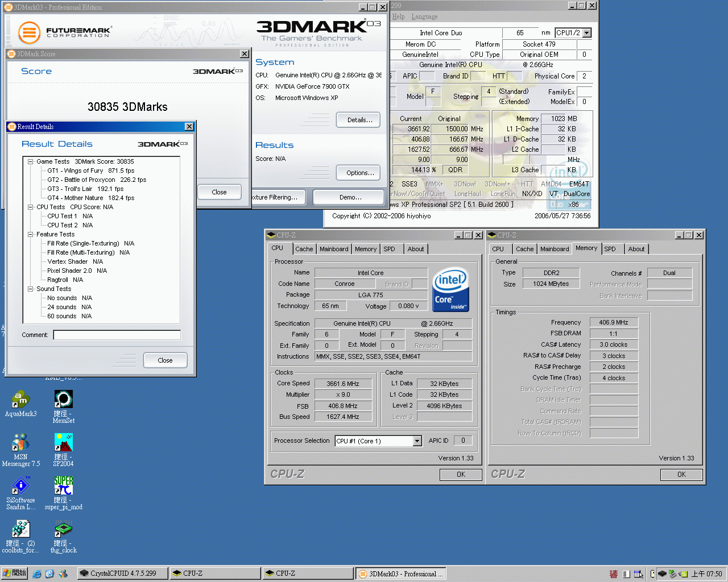The width and height of the screenshot is (728, 582).
Task: Click the red IME language tray icon
Action: click(x=614, y=574)
